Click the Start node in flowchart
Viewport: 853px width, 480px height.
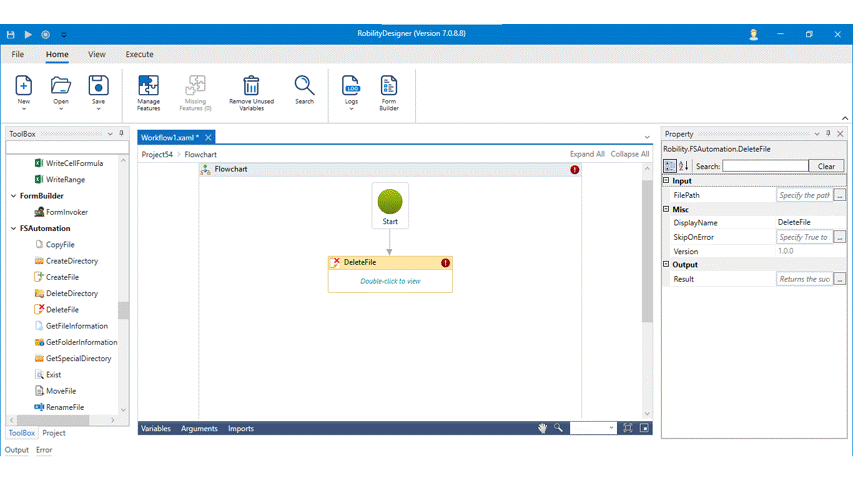click(x=390, y=204)
